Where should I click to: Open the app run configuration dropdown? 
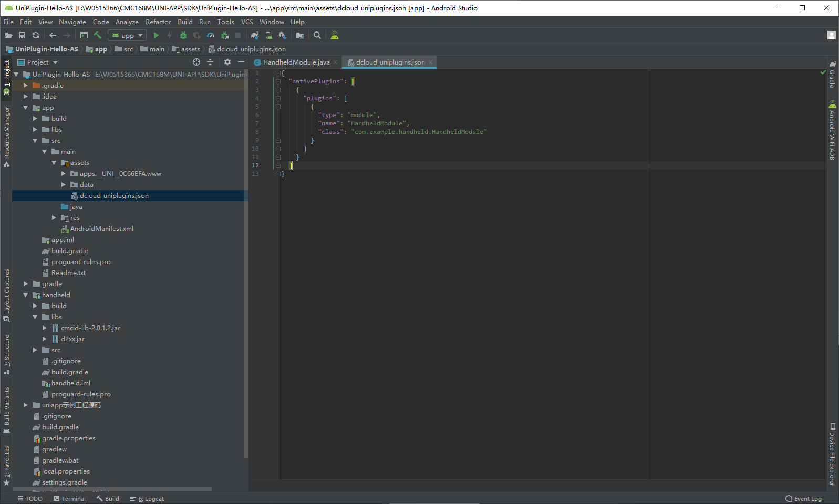click(127, 35)
